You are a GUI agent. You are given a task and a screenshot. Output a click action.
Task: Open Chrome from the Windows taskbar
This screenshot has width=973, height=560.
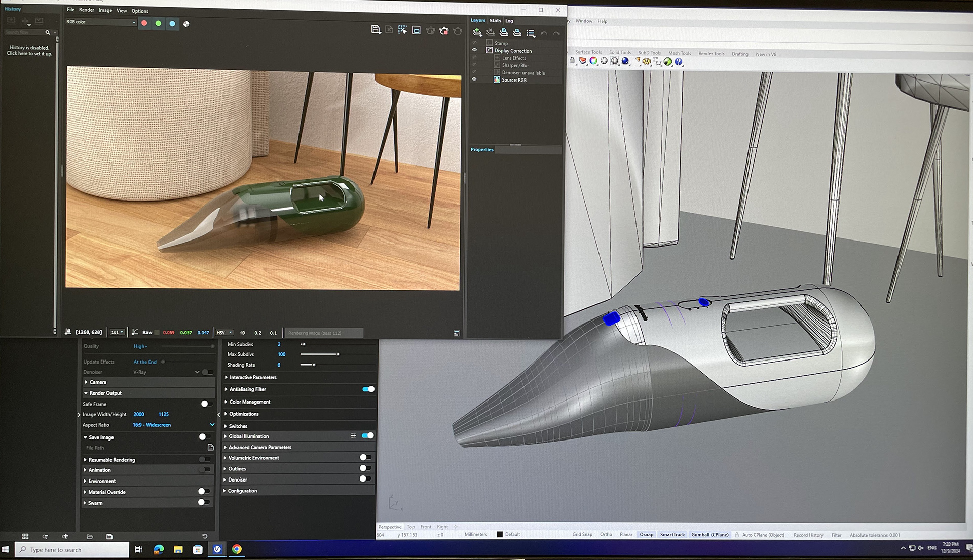[237, 549]
